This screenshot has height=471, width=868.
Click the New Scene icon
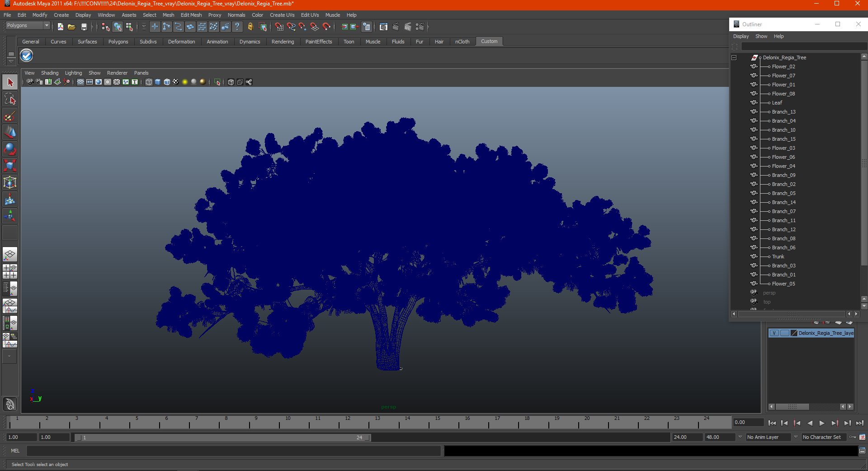click(60, 27)
